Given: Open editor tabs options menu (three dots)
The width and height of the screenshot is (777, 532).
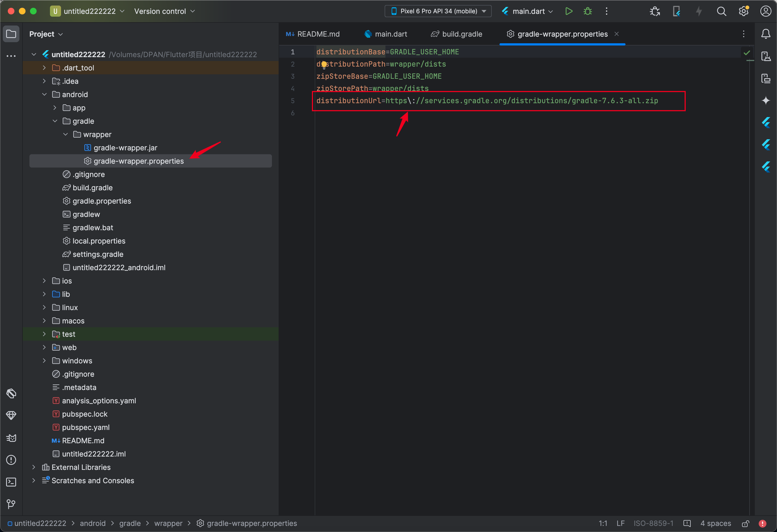Looking at the screenshot, I should pos(743,34).
